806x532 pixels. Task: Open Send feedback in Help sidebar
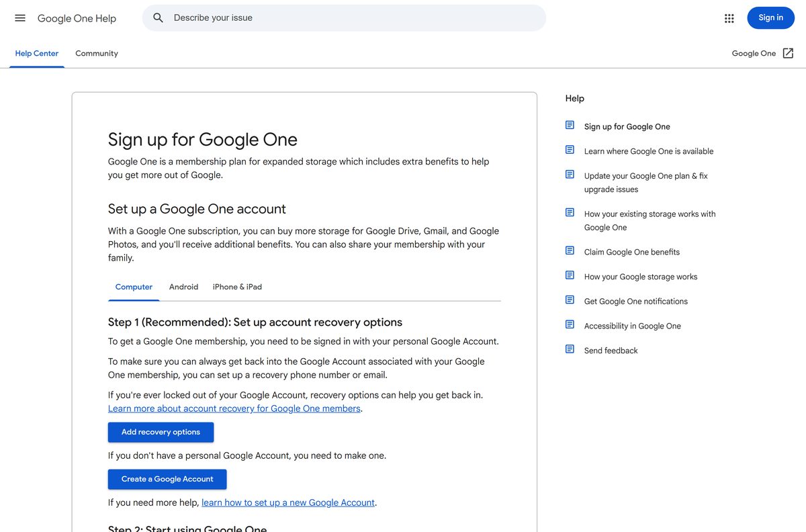[x=611, y=351]
